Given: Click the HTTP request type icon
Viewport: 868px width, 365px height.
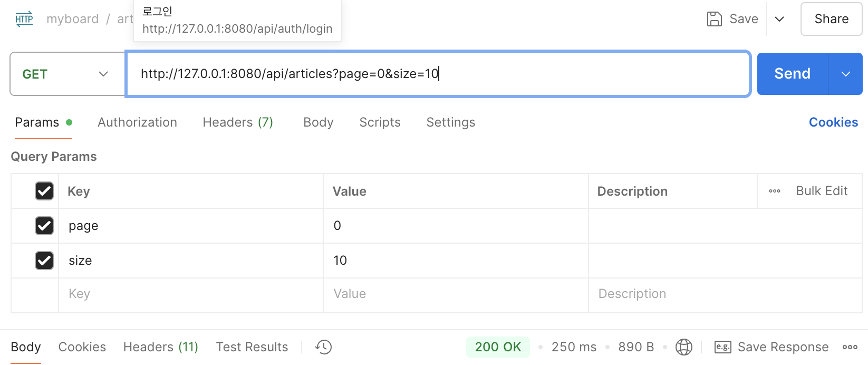Looking at the screenshot, I should 24,19.
